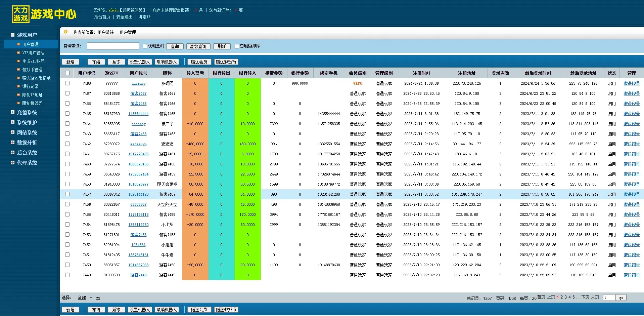
Task: Enable the 模糊查询 checkbox
Action: click(145, 46)
